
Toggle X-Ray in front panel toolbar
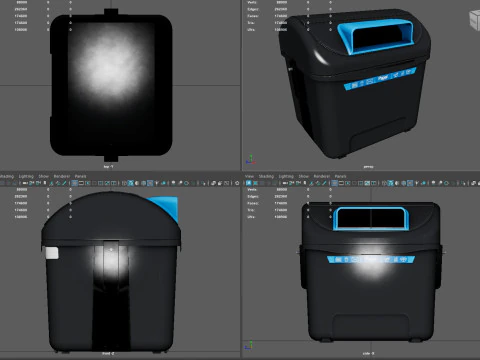tap(213, 183)
